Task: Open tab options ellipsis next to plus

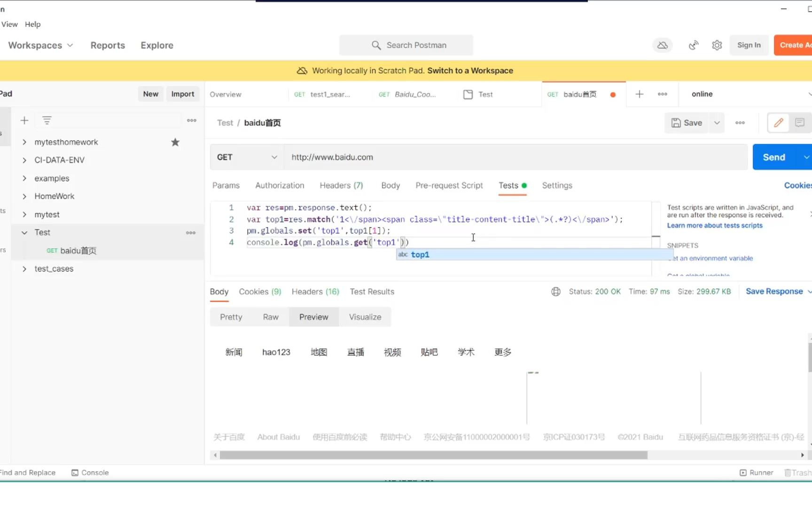Action: [663, 94]
